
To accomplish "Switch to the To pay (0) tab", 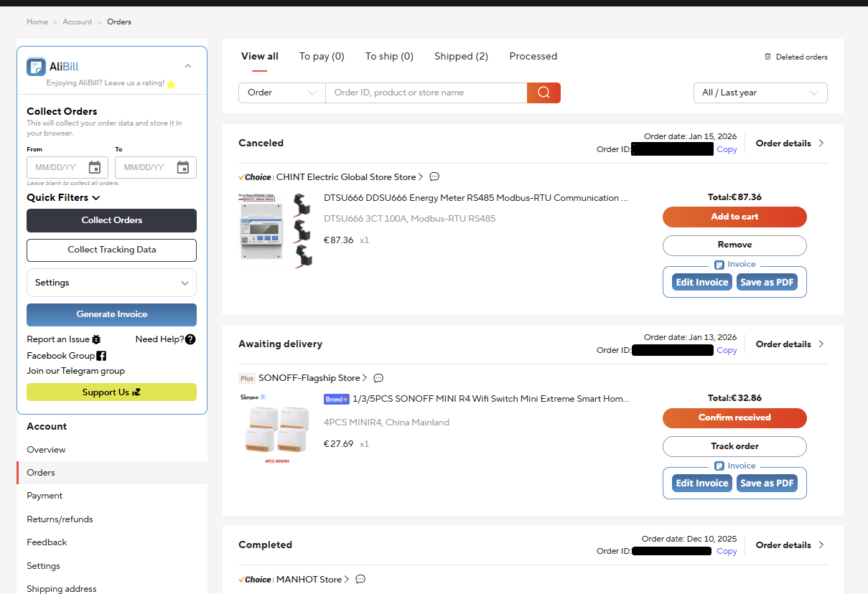I will [x=322, y=56].
